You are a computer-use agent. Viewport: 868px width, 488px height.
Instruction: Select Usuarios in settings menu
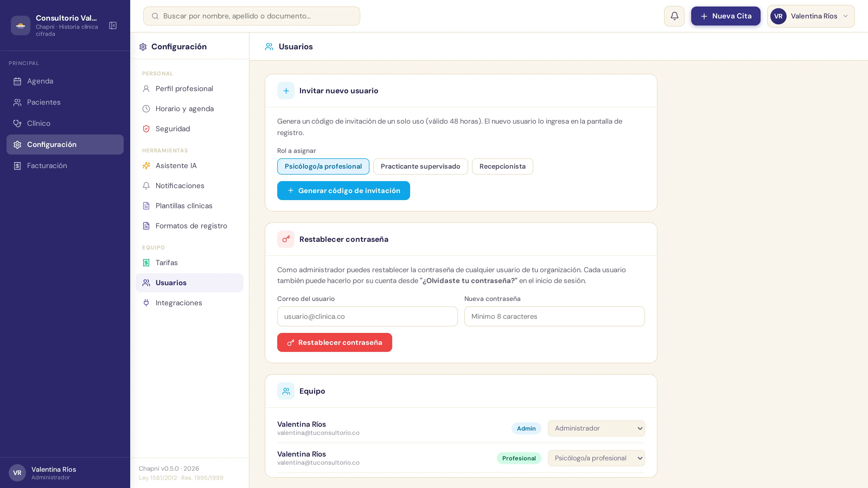click(x=189, y=283)
